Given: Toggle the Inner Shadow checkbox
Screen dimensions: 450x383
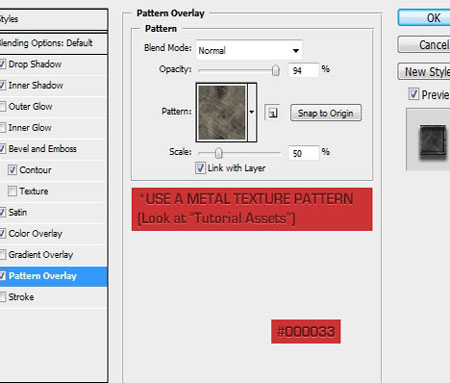Looking at the screenshot, I should 3,85.
